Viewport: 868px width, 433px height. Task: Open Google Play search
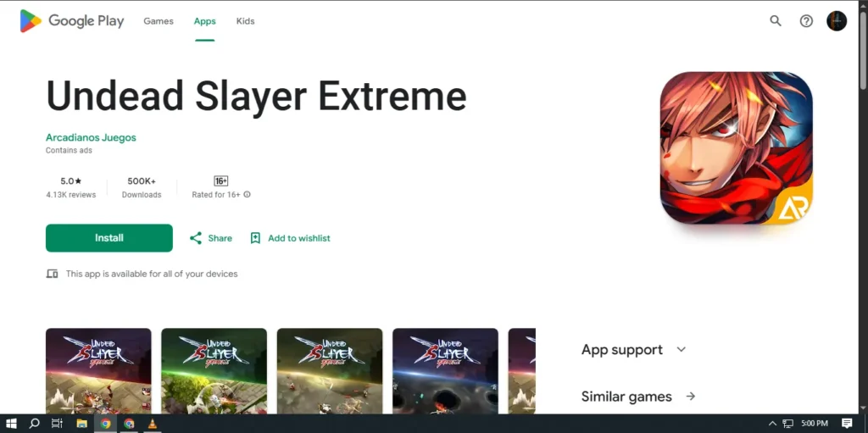776,21
